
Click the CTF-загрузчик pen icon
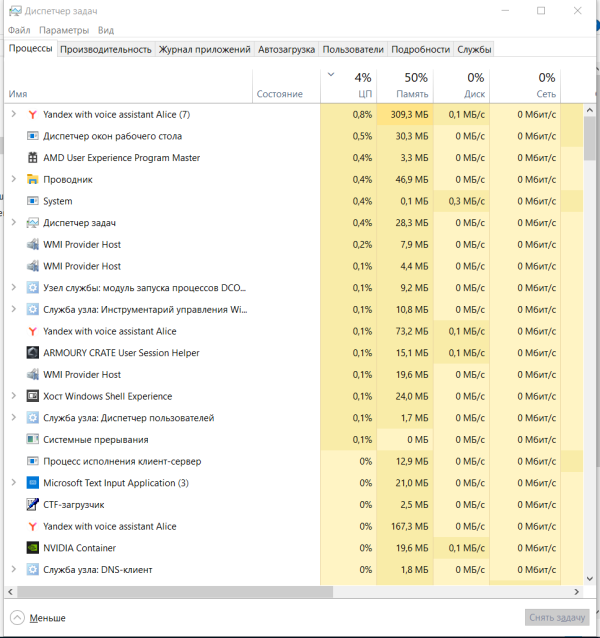(33, 505)
